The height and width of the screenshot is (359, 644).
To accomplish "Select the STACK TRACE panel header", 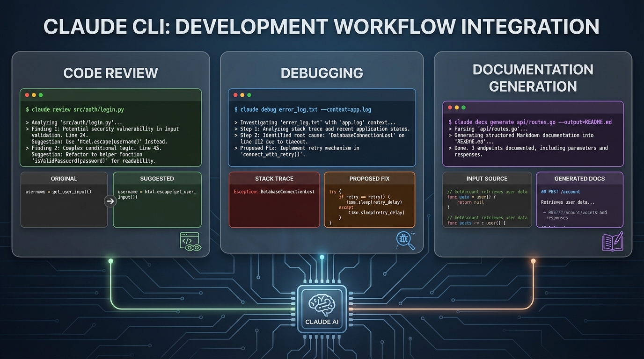I will (274, 179).
